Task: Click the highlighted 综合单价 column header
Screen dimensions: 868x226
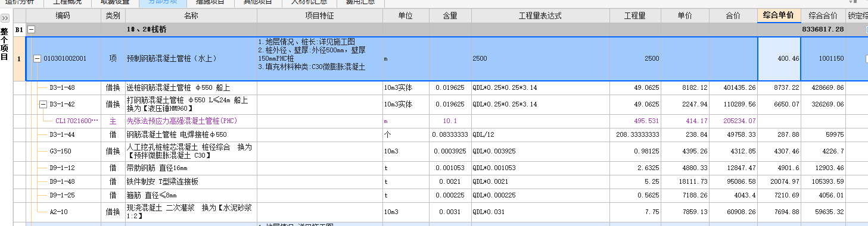Action: pos(779,16)
